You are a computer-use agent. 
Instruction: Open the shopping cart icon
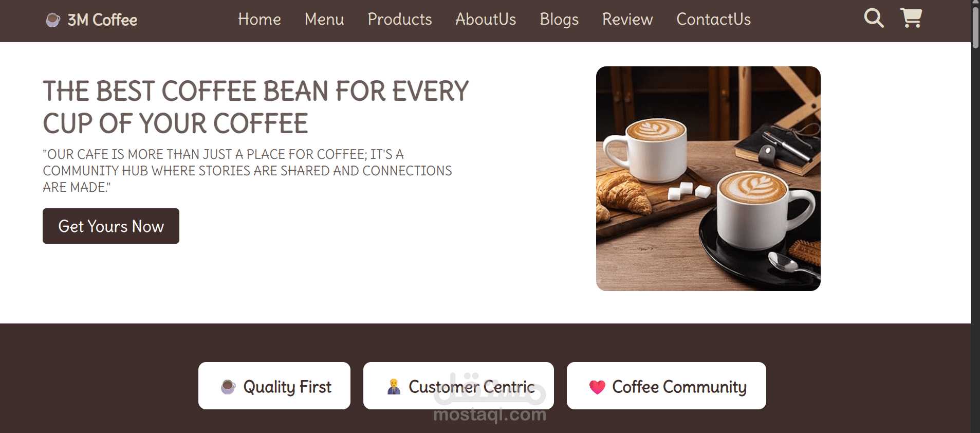tap(911, 19)
